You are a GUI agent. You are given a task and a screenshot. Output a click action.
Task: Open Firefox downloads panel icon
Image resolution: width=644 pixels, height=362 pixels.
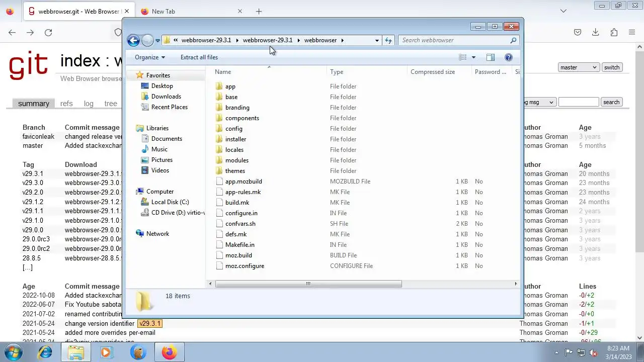(596, 32)
